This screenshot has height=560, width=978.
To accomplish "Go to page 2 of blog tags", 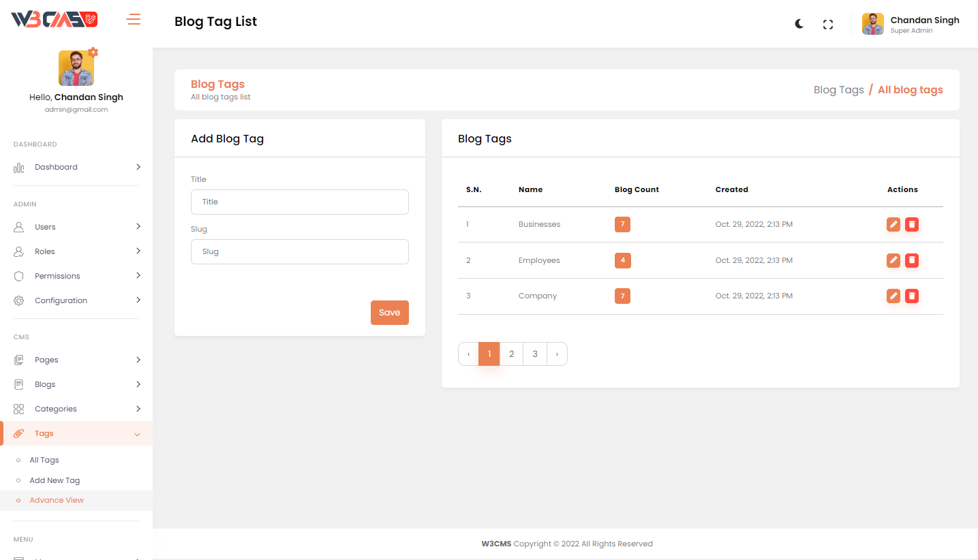I will (x=511, y=354).
